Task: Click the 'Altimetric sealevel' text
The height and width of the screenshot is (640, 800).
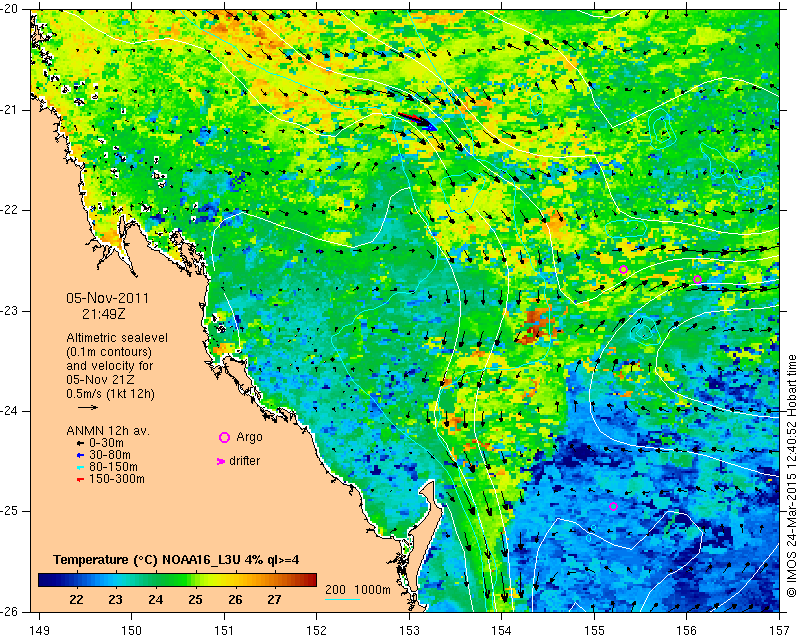Action: click(117, 338)
